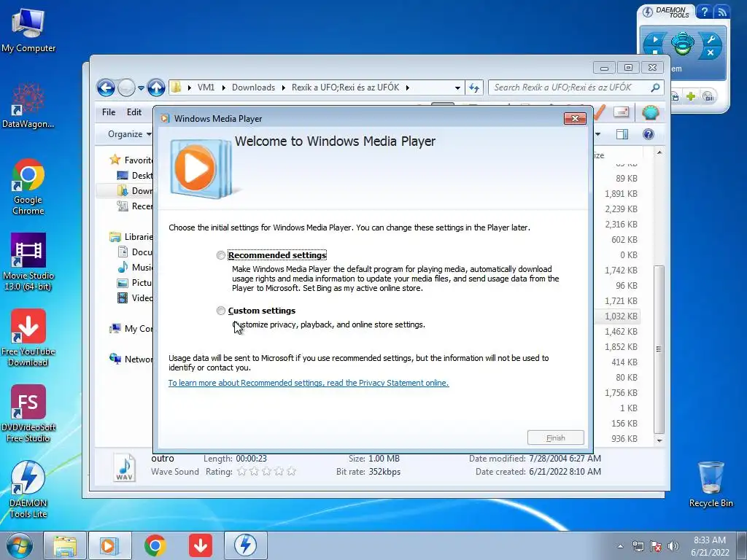
Task: Open Movie Studio 13.0 desktop shortcut
Action: pyautogui.click(x=28, y=262)
